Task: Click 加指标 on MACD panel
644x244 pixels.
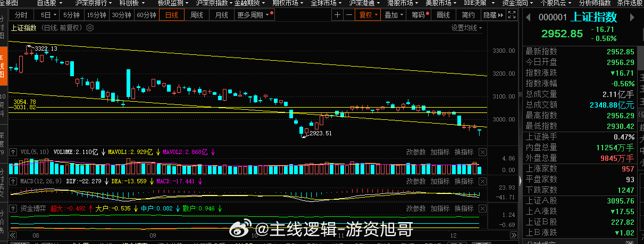Action: pos(440,182)
